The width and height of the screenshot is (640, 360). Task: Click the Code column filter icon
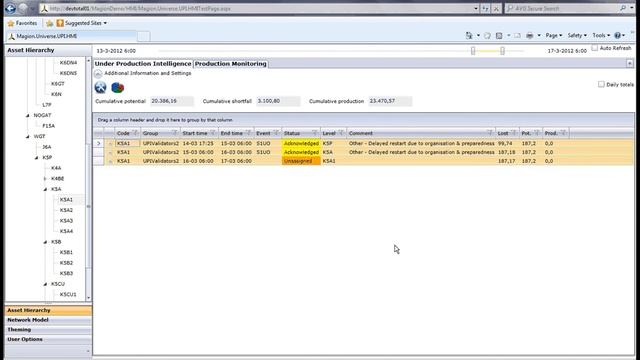[135, 133]
